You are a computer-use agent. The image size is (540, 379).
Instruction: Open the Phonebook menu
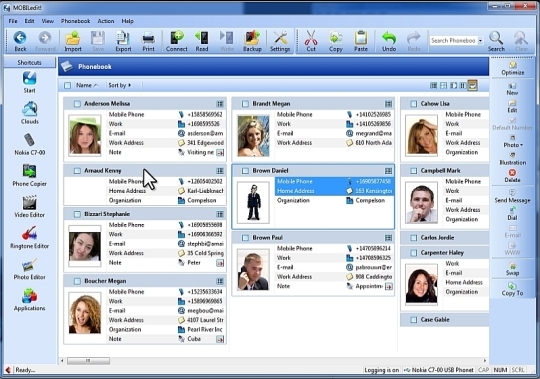(x=75, y=21)
